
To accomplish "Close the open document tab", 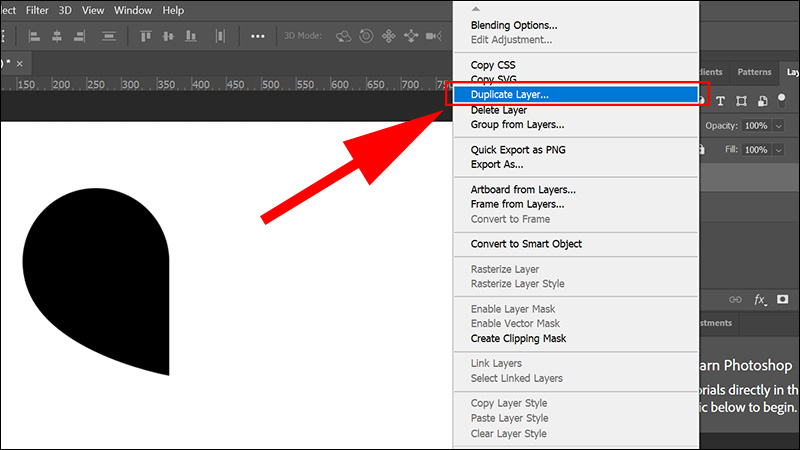I will 20,62.
